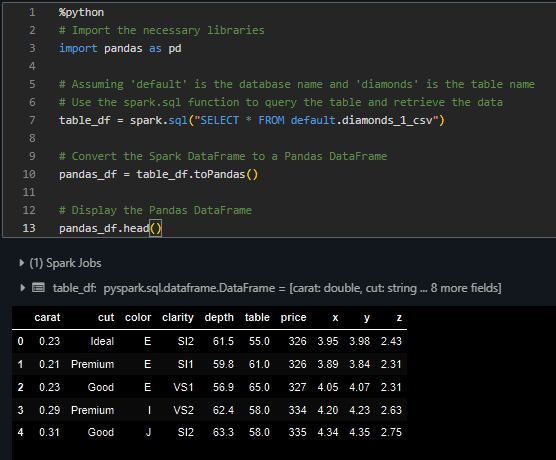Click the cut column header
This screenshot has height=460, width=556.
click(106, 317)
